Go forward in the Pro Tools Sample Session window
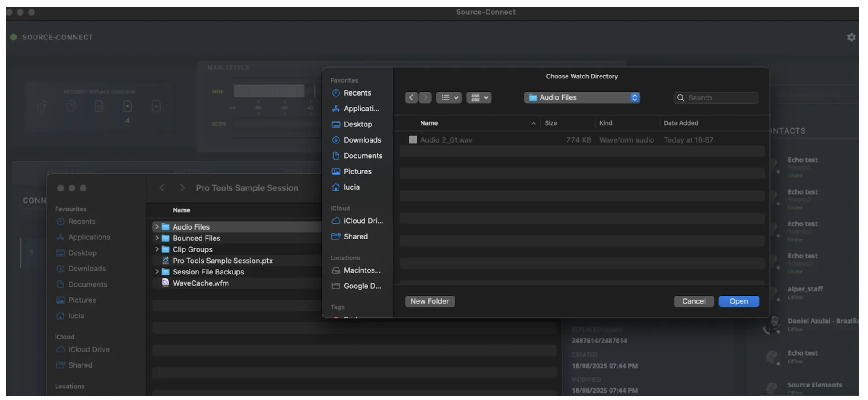Screen dimensions: 868x400 182,188
